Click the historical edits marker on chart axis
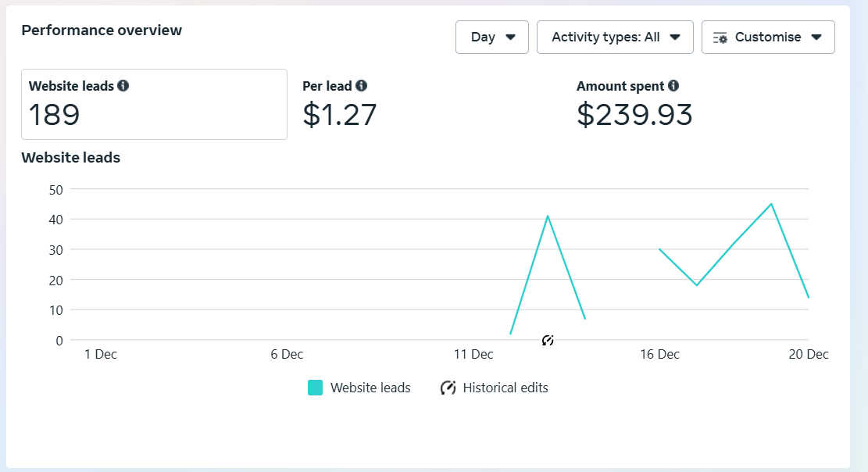This screenshot has height=472, width=868. 548,340
